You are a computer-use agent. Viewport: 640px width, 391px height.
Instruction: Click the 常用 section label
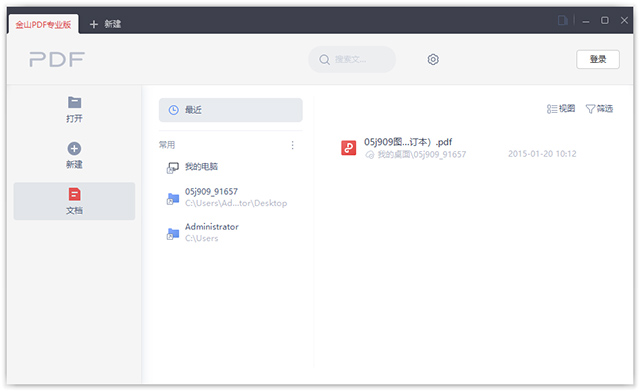[x=167, y=145]
